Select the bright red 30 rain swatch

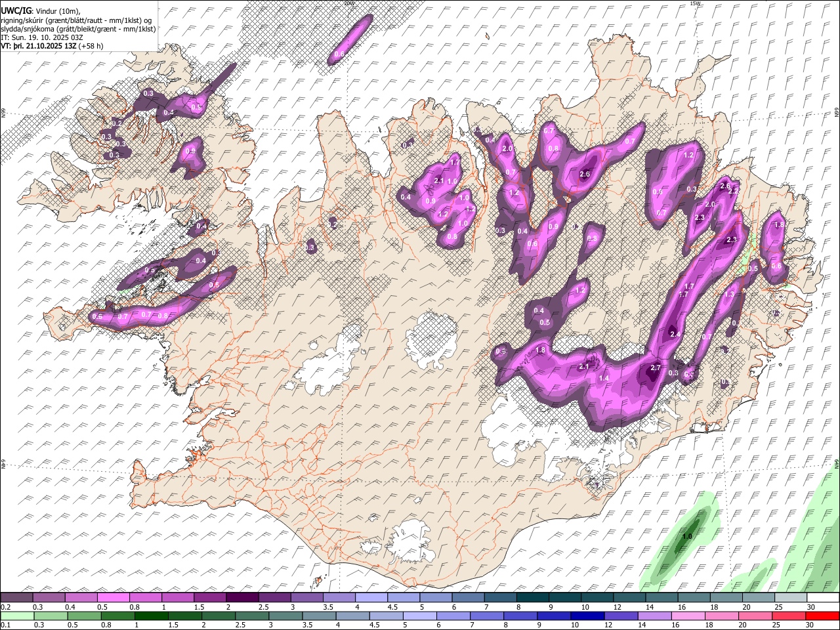tap(823, 616)
